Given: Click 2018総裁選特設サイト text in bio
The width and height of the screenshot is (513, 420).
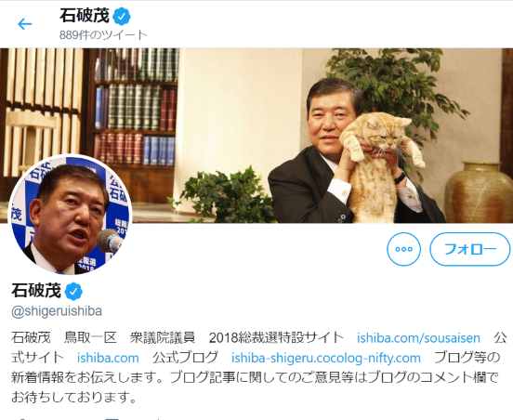Looking at the screenshot, I should 276,337.
